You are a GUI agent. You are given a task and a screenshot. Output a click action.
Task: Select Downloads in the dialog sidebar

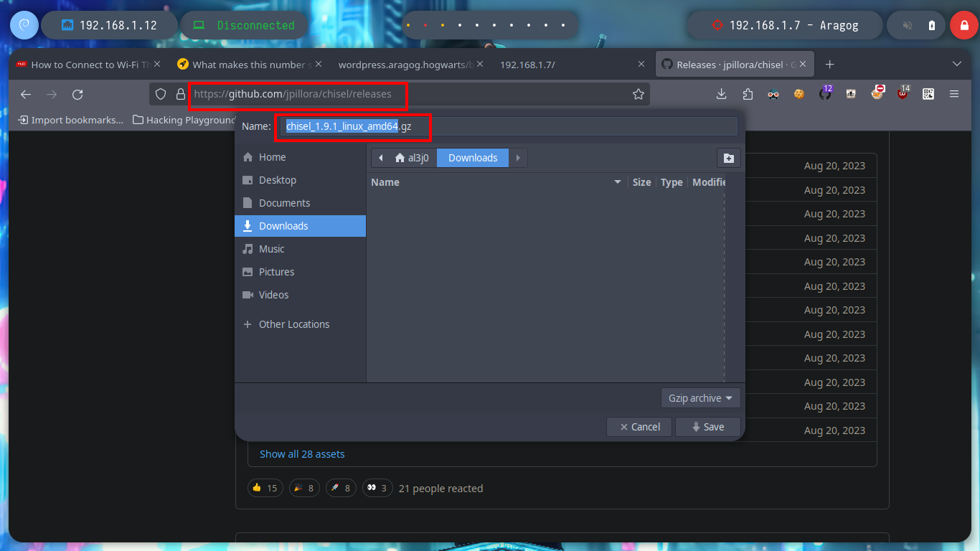[x=300, y=226]
